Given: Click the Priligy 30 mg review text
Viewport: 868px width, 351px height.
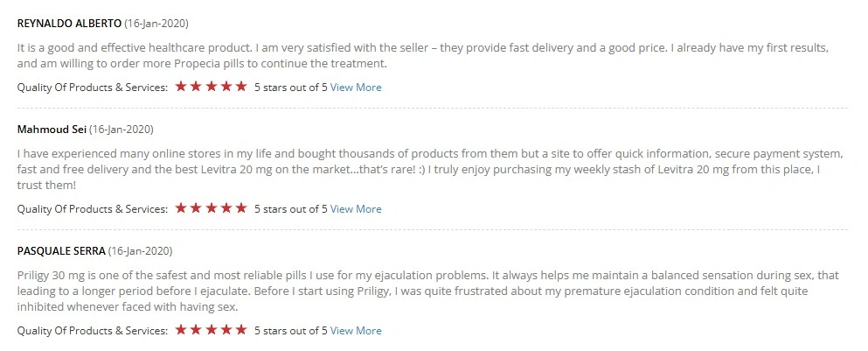Looking at the screenshot, I should click(x=428, y=291).
